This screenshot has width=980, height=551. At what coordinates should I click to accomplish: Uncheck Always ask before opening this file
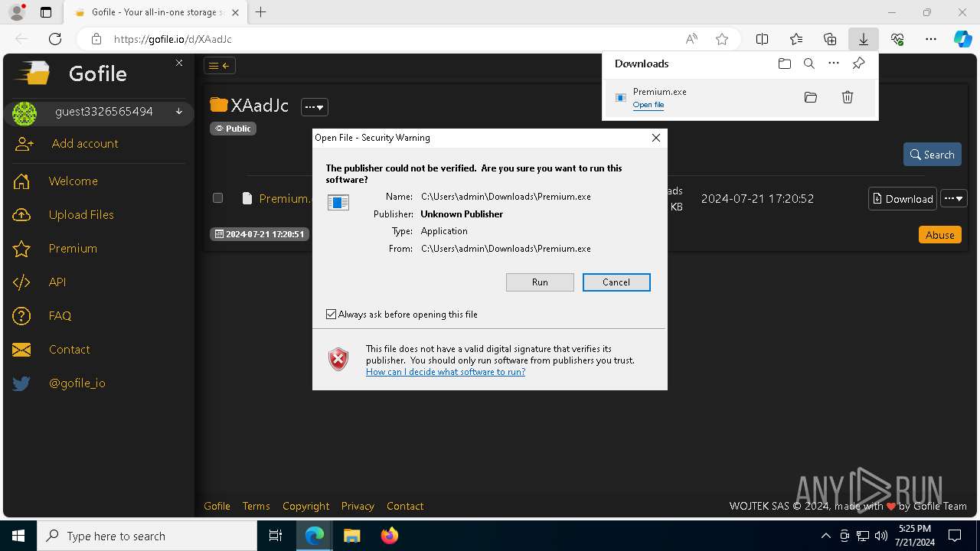(332, 315)
